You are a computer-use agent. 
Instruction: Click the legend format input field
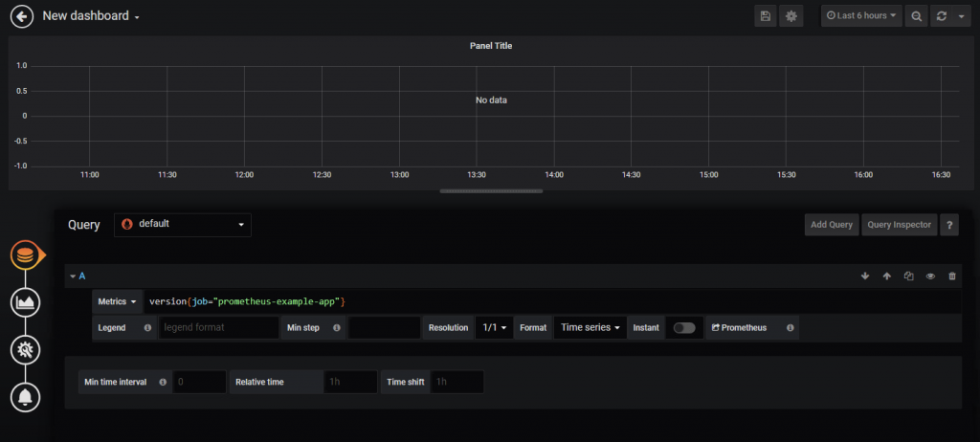coord(218,327)
